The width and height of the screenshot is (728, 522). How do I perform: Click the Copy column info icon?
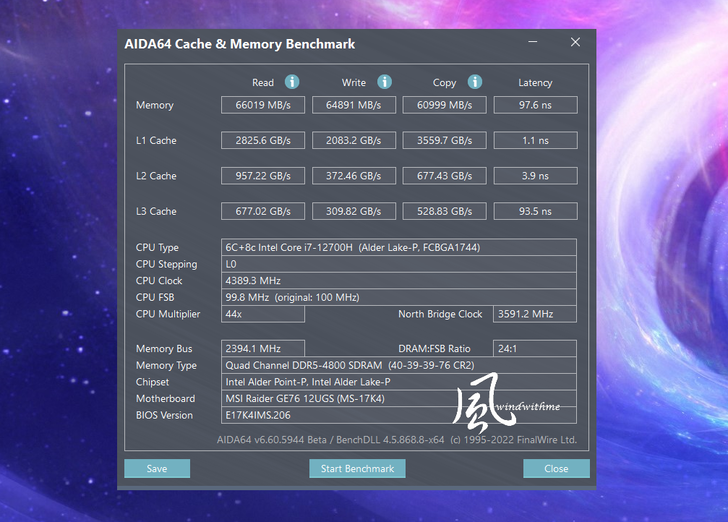pyautogui.click(x=474, y=82)
